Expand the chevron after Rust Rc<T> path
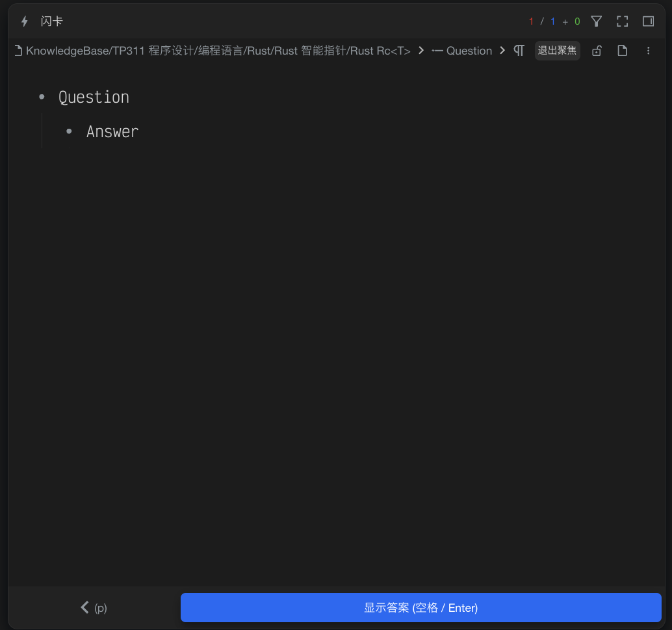 click(421, 51)
